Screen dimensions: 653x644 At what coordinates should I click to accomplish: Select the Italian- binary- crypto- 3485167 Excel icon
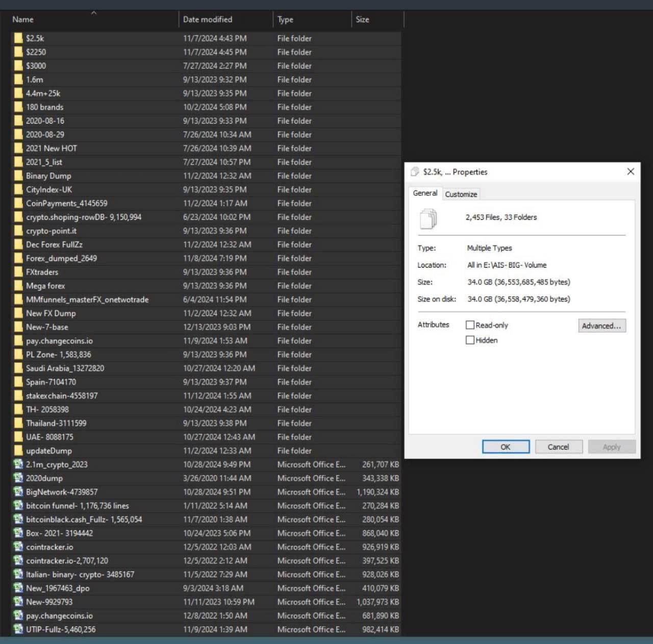coord(18,575)
